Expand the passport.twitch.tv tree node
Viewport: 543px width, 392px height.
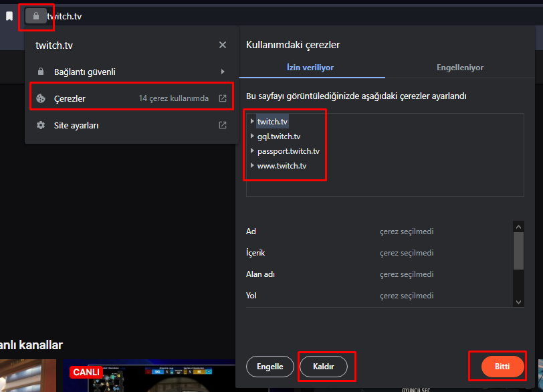pyautogui.click(x=252, y=151)
